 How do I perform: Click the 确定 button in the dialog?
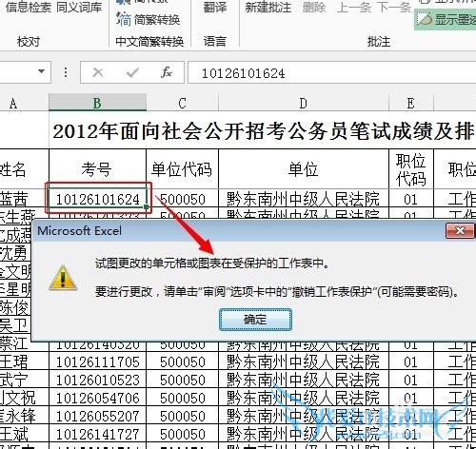255,320
